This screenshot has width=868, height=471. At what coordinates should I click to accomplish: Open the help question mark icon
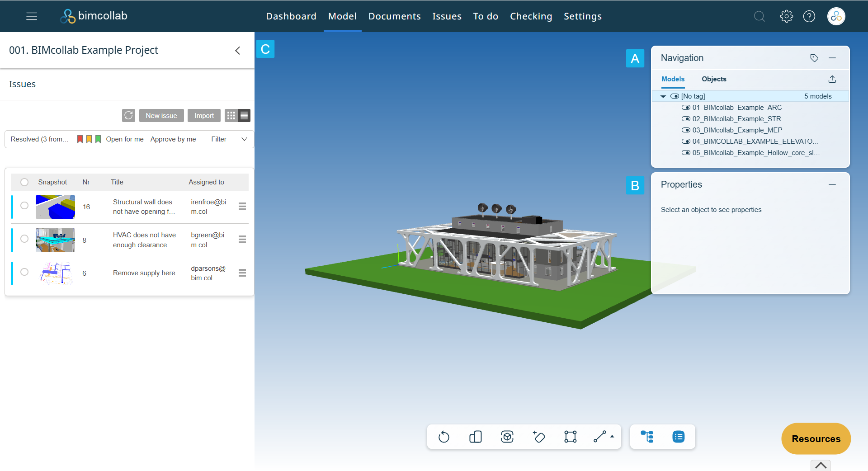(x=809, y=16)
